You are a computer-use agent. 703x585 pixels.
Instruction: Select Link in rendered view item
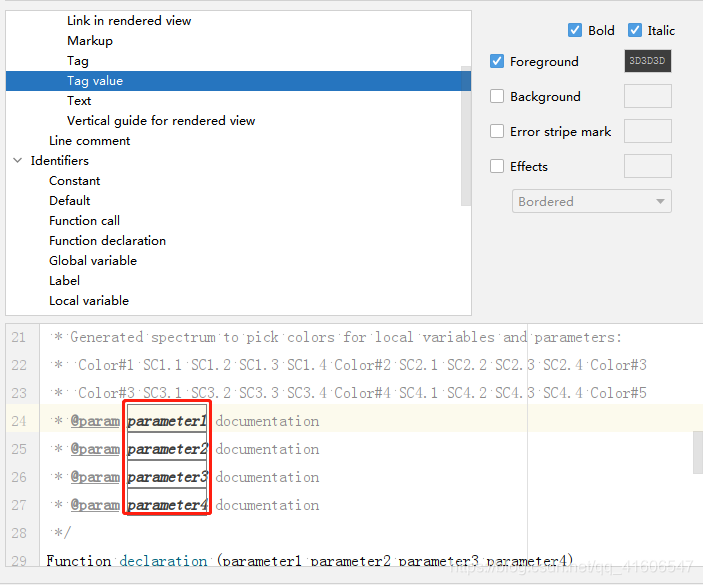click(129, 21)
